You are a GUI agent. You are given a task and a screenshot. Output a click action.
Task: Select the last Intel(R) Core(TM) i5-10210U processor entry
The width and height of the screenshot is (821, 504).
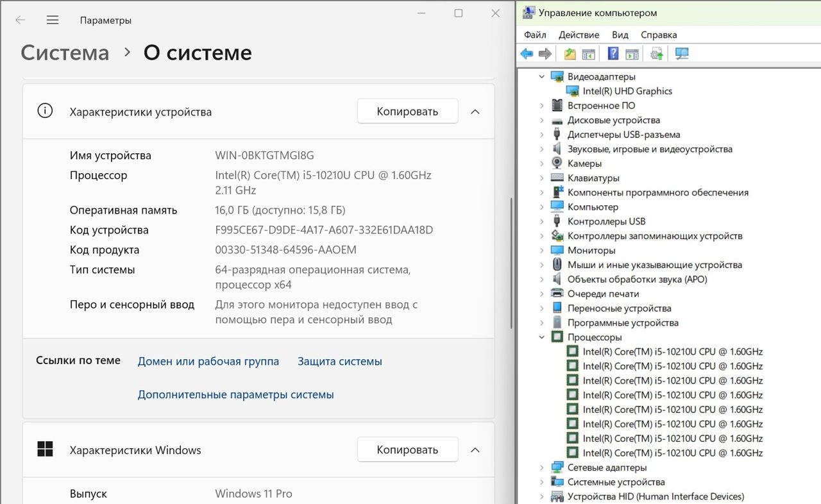[673, 453]
